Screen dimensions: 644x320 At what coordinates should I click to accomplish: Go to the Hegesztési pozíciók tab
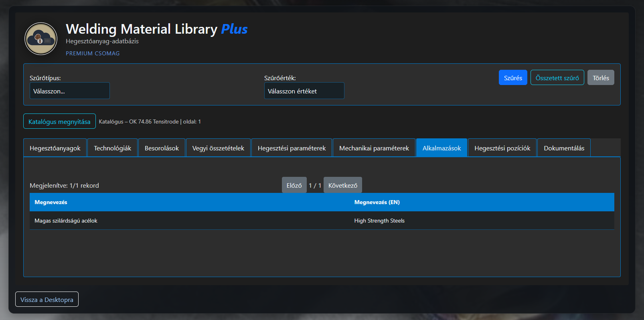point(502,148)
